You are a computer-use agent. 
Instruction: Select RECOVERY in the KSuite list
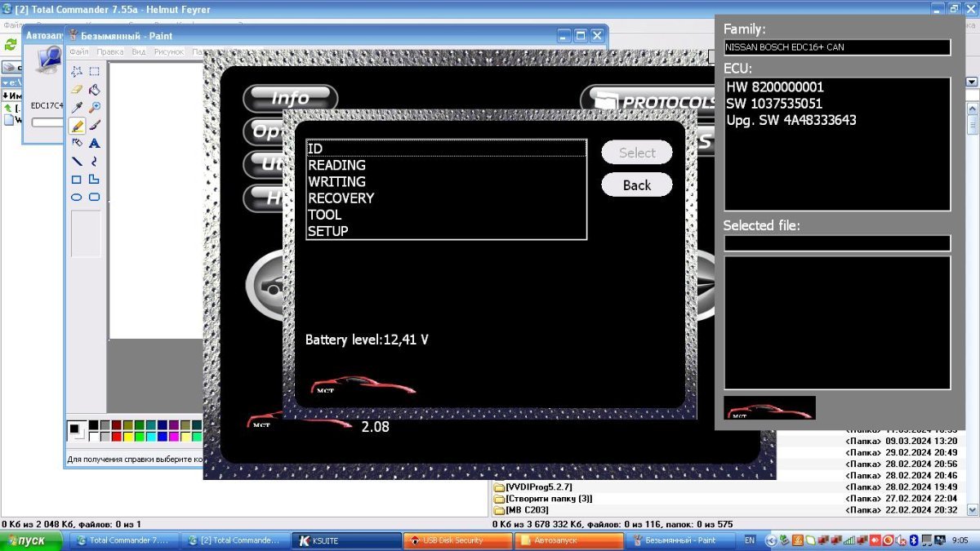[x=446, y=198]
